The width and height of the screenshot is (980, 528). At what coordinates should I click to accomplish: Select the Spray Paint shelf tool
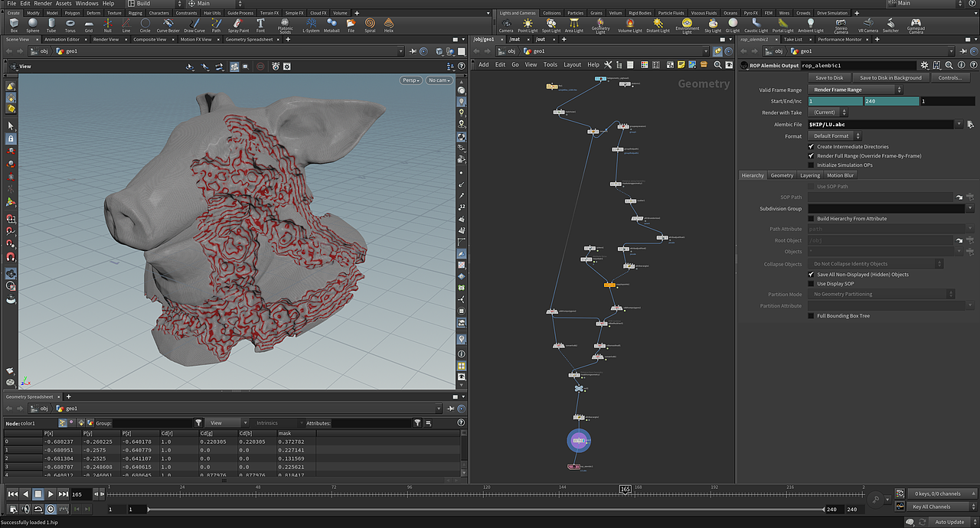240,24
